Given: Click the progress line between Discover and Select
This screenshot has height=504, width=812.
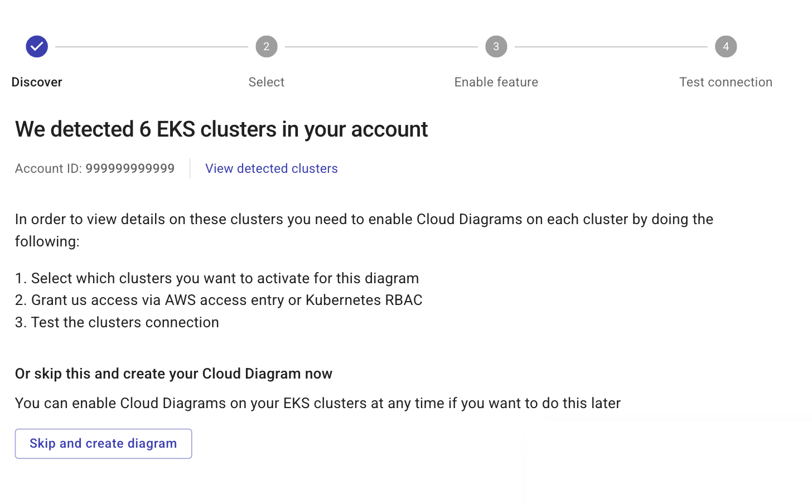Looking at the screenshot, I should 152,47.
